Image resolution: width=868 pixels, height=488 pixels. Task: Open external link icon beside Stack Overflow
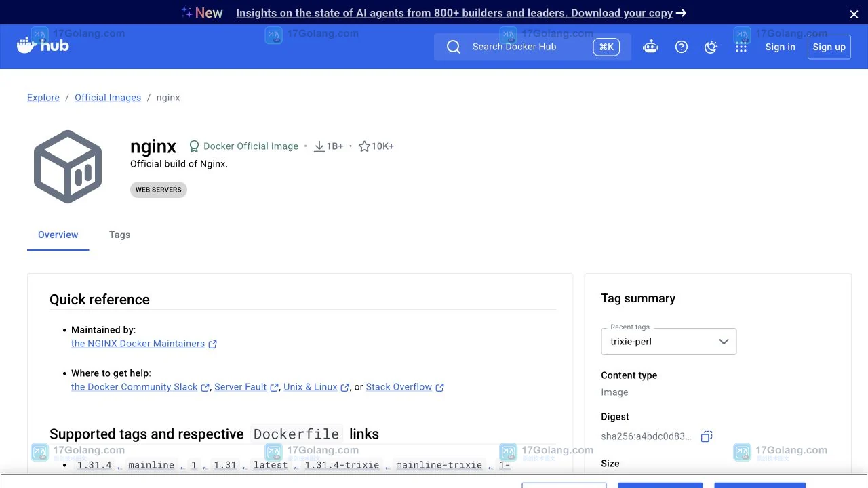point(439,388)
